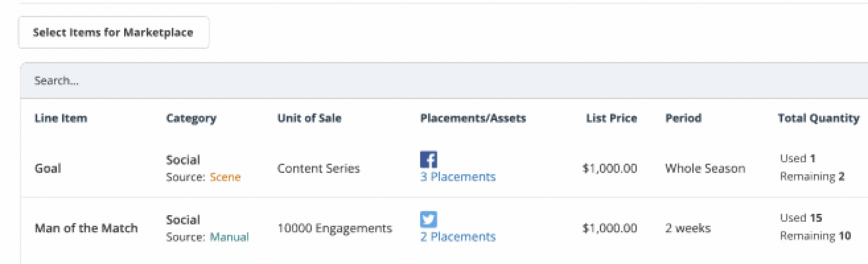The height and width of the screenshot is (264, 868).
Task: Focus the Search field
Action: point(396,81)
